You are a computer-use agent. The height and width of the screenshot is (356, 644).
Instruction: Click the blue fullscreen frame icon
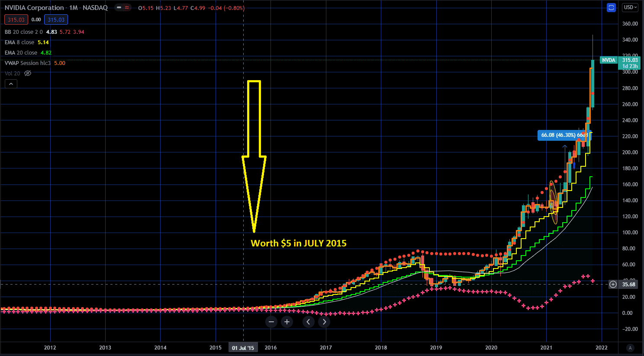[611, 8]
